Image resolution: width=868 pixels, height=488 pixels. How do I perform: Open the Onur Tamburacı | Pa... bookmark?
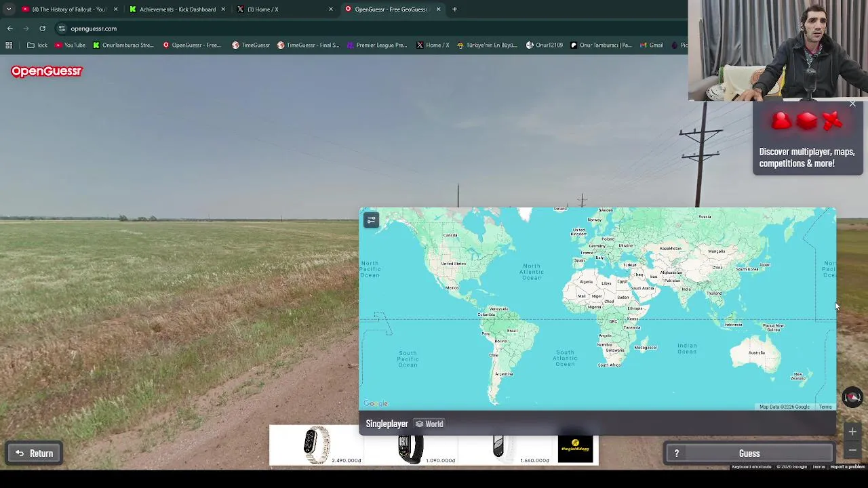[601, 45]
